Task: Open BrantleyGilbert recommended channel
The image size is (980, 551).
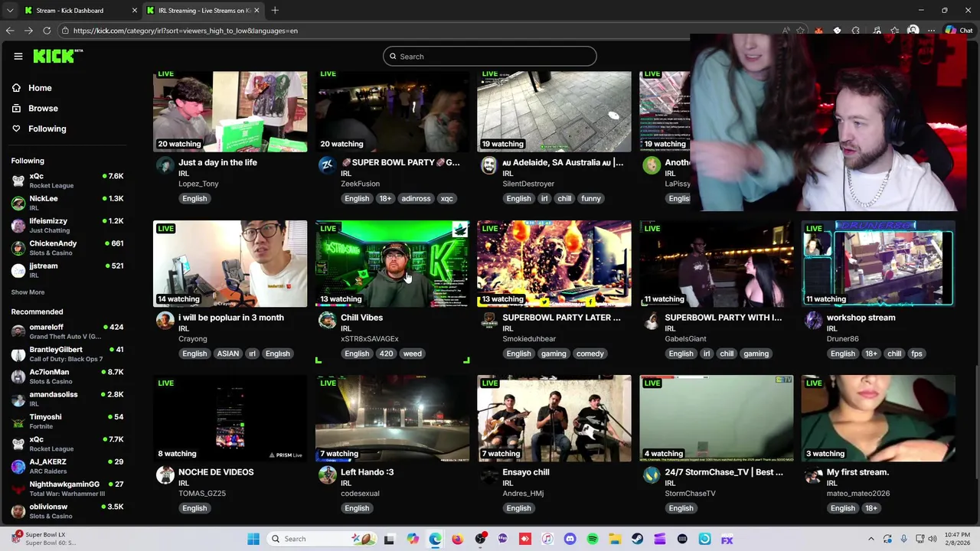Action: click(67, 354)
